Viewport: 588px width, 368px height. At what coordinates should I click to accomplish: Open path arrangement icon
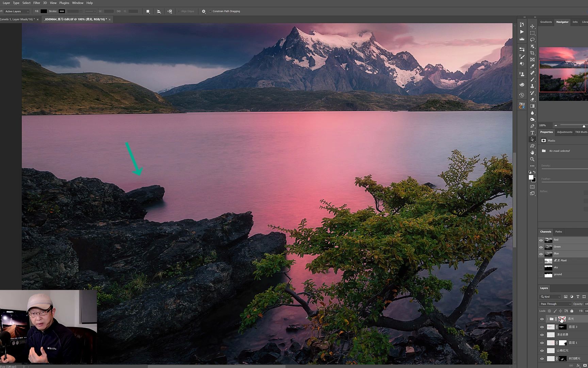(x=169, y=11)
